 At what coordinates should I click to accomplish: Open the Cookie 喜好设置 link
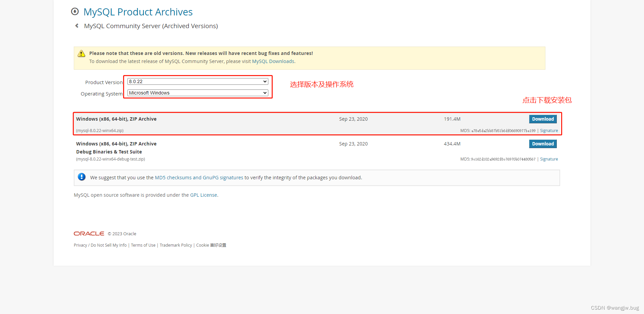pos(211,245)
